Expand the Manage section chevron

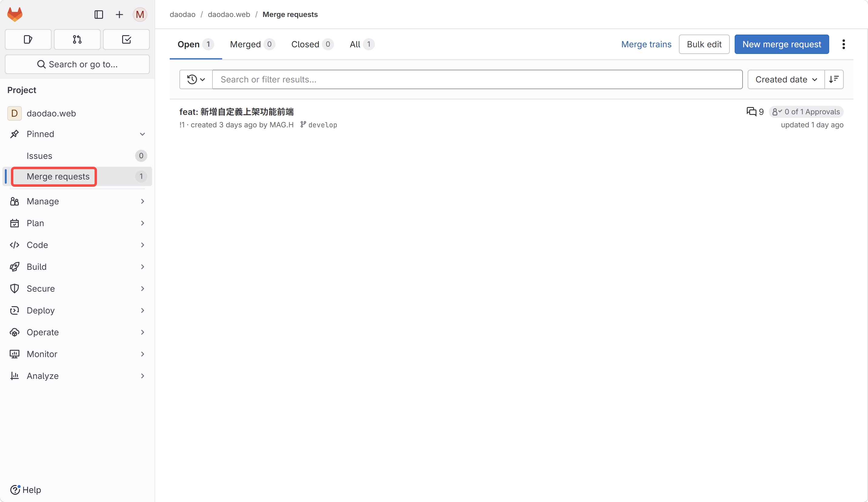142,201
